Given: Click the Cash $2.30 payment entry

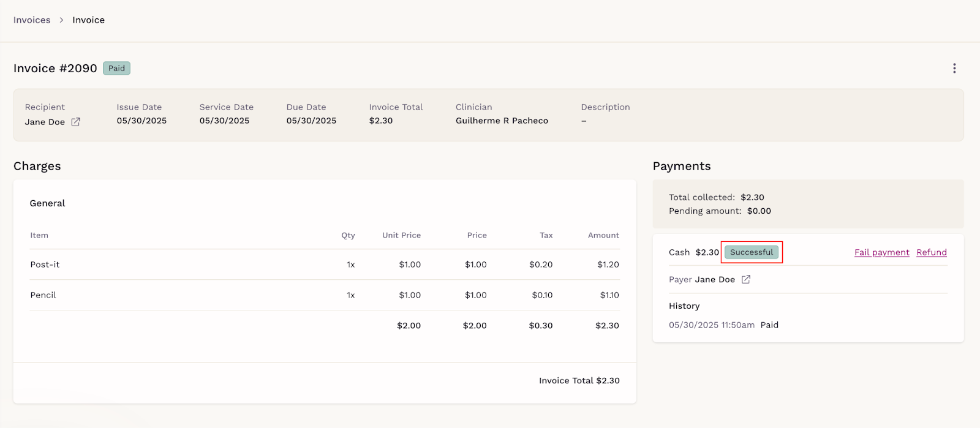Looking at the screenshot, I should [694, 252].
